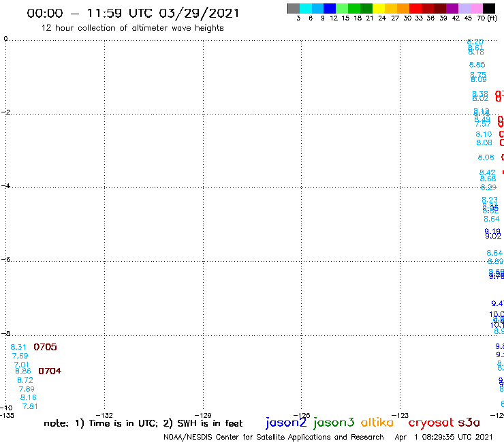
Task: Click wave height value 8.85 on the right track
Action: click(x=477, y=65)
